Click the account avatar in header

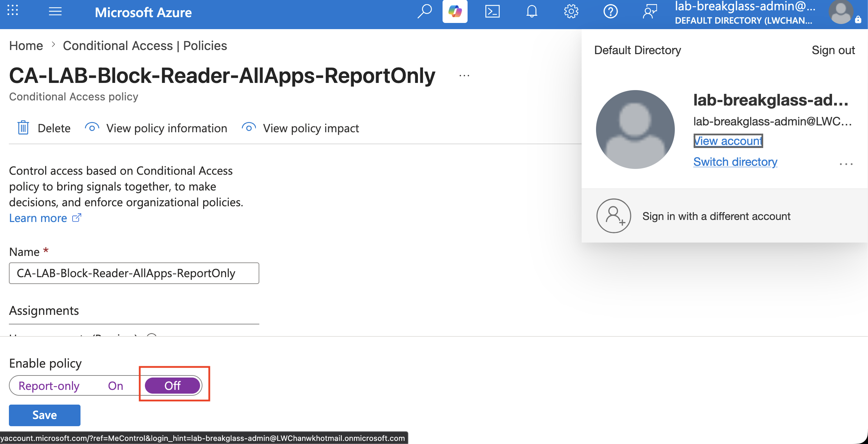click(x=841, y=12)
